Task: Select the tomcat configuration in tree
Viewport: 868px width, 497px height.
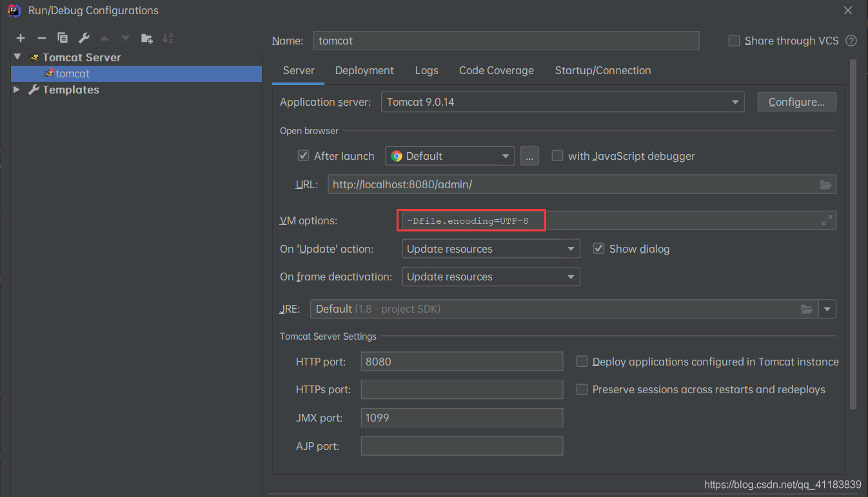Action: (x=136, y=73)
